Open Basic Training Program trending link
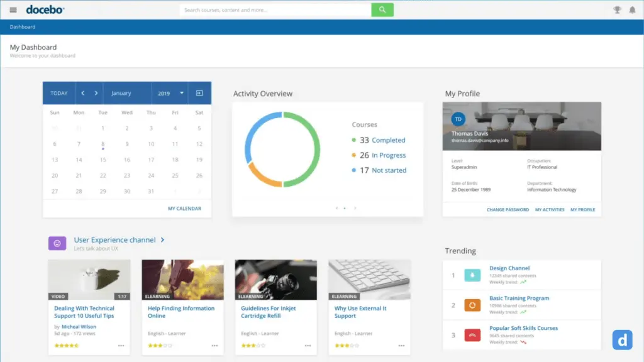Viewport: 644px width, 362px height. (x=519, y=298)
